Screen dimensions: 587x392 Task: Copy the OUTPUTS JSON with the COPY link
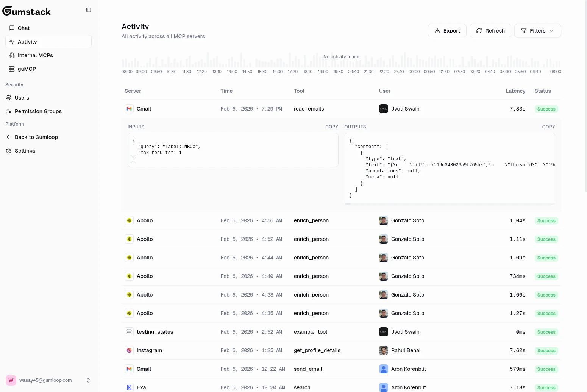(548, 127)
